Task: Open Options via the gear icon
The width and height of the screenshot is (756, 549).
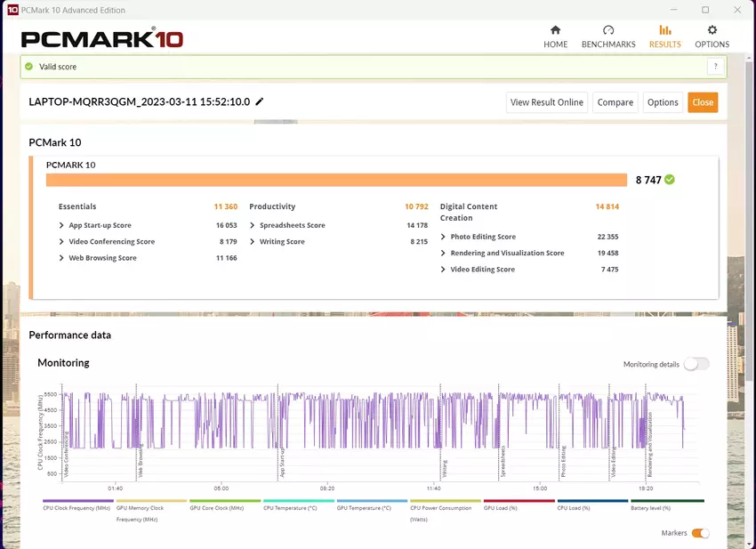Action: [x=712, y=30]
